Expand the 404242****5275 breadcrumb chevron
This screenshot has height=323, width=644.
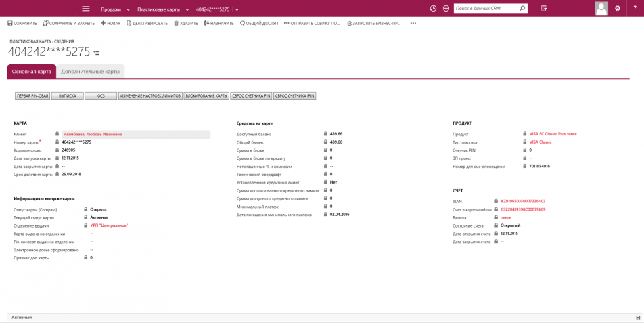pos(237,9)
